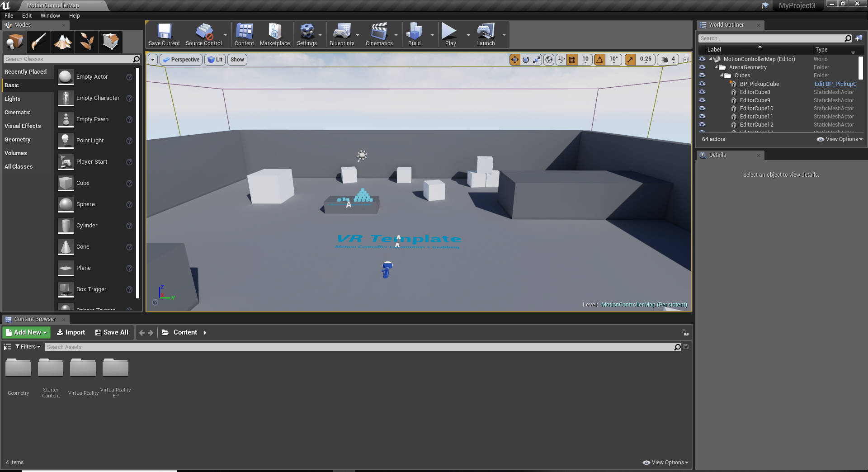Select the All Classes category

click(x=28, y=167)
